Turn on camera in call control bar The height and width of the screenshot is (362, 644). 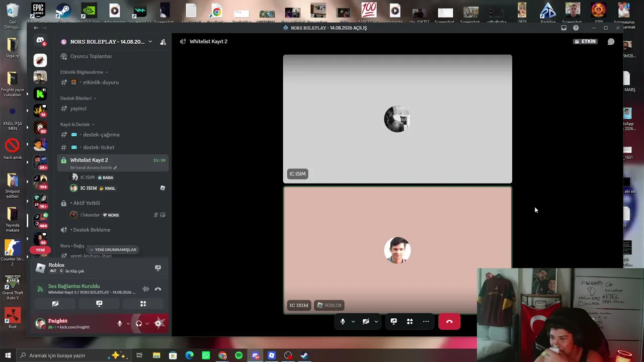click(366, 321)
